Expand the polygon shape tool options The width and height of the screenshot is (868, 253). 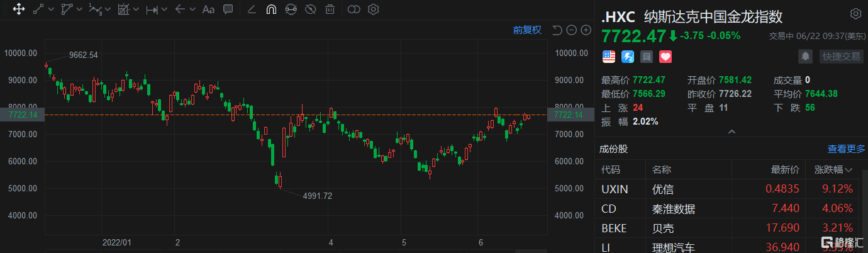tap(79, 9)
